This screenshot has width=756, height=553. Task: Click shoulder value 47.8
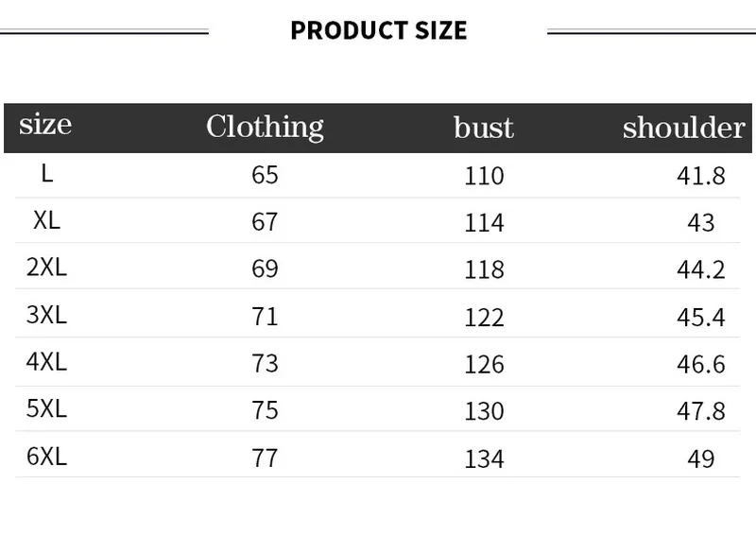click(701, 411)
